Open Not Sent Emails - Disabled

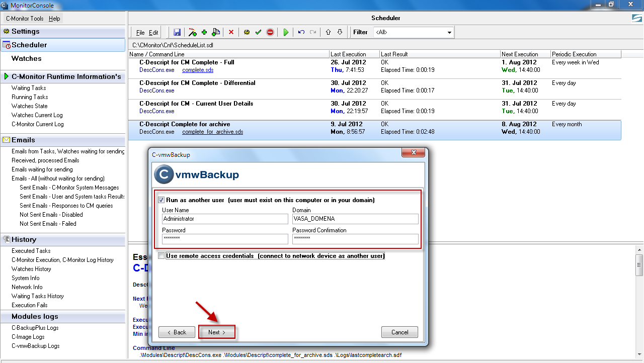[x=51, y=215]
